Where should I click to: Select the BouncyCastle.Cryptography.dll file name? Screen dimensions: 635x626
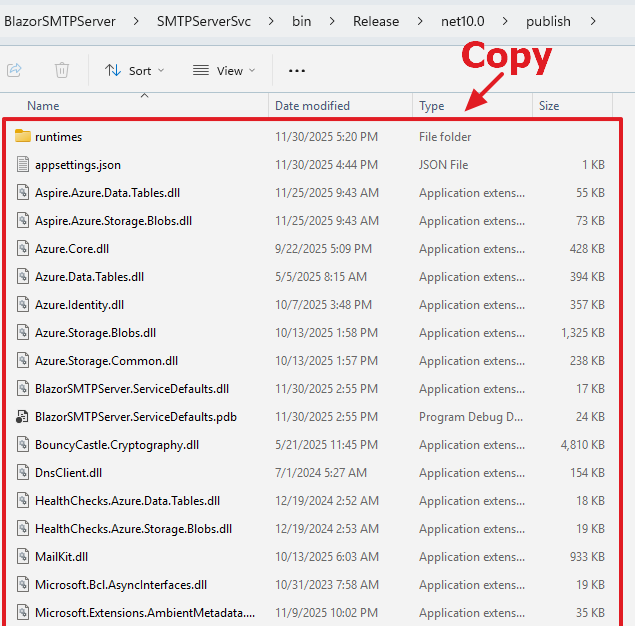(117, 445)
